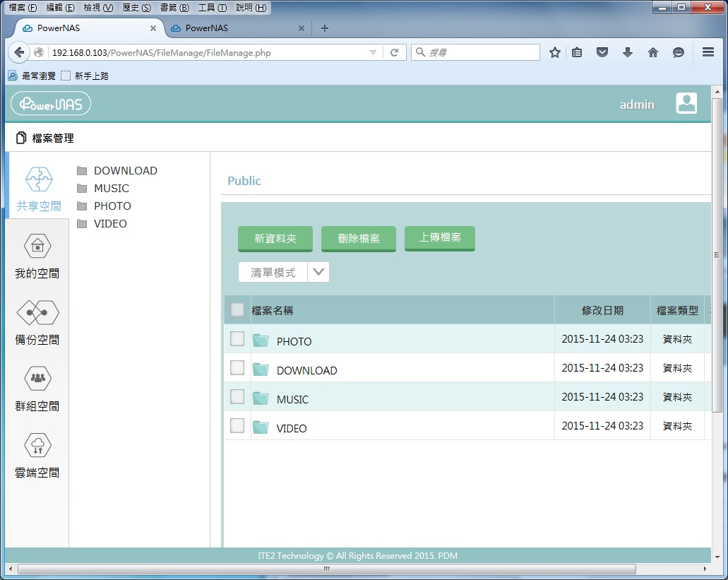The height and width of the screenshot is (580, 728).
Task: Click the Public path heading
Action: coord(244,181)
